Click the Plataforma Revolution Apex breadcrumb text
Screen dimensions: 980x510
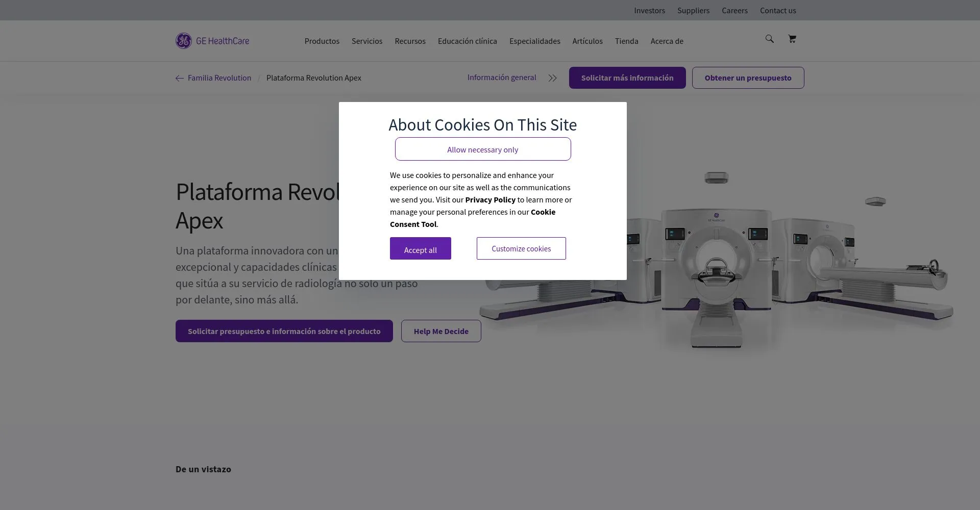(x=314, y=78)
